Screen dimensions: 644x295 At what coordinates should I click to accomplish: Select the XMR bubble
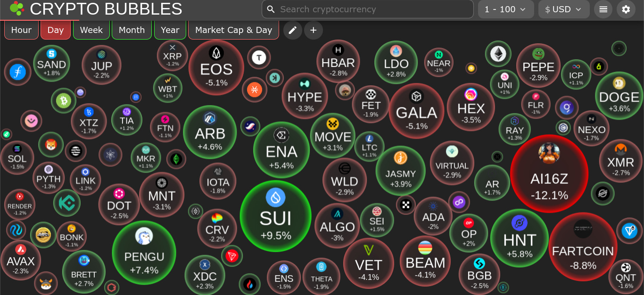point(621,161)
